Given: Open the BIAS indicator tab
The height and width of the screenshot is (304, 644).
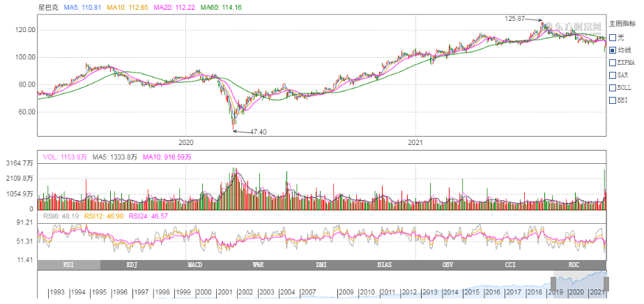Looking at the screenshot, I should [x=385, y=265].
